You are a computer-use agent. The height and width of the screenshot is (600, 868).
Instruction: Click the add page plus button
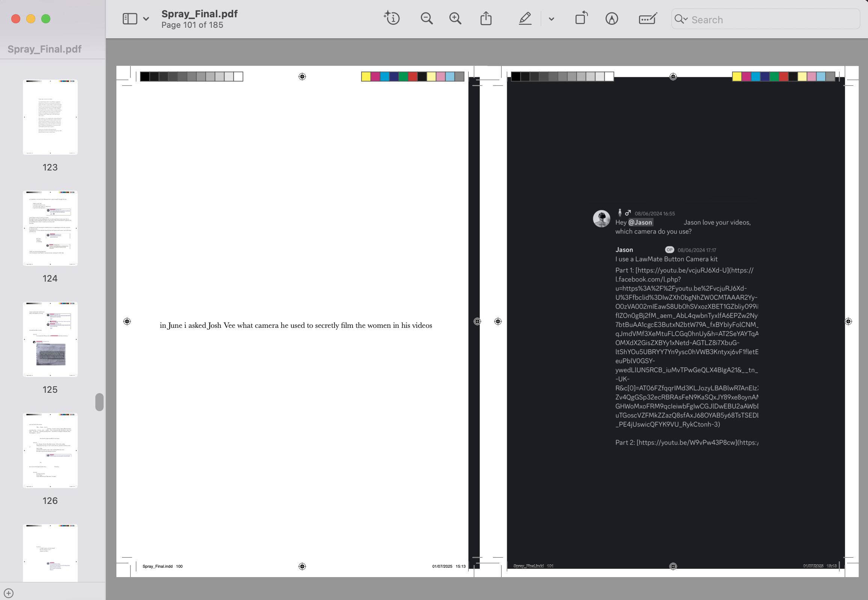9,593
